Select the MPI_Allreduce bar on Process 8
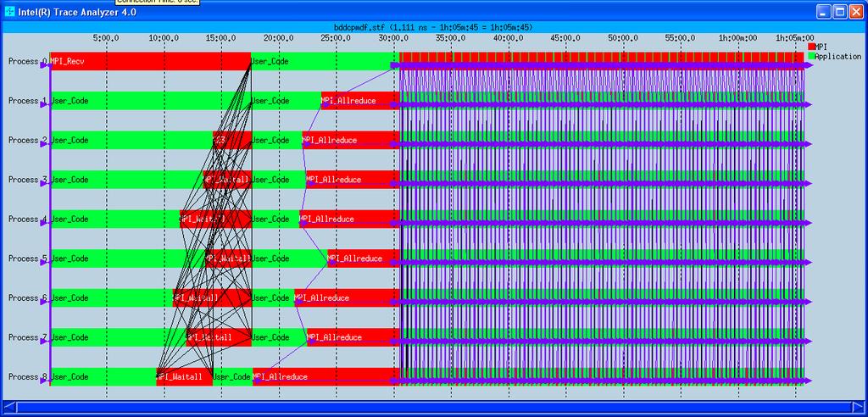 326,376
